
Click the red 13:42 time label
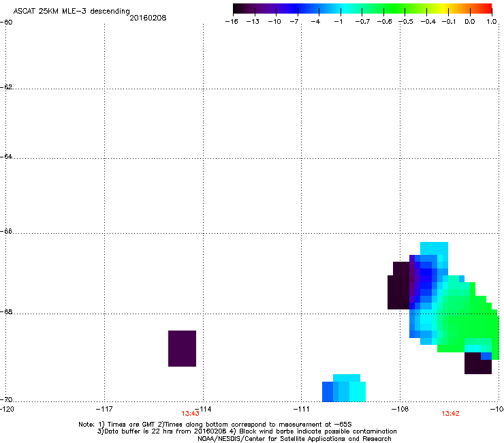pyautogui.click(x=450, y=414)
